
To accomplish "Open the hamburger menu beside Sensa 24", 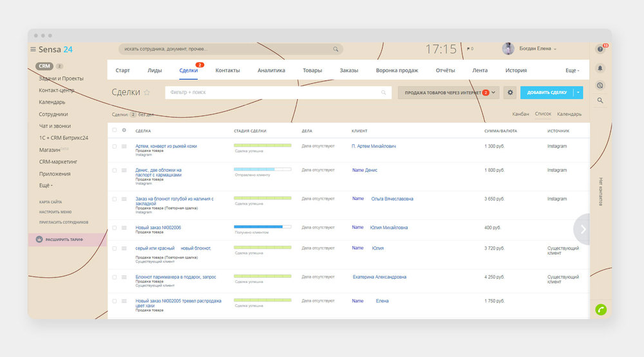I will click(33, 50).
